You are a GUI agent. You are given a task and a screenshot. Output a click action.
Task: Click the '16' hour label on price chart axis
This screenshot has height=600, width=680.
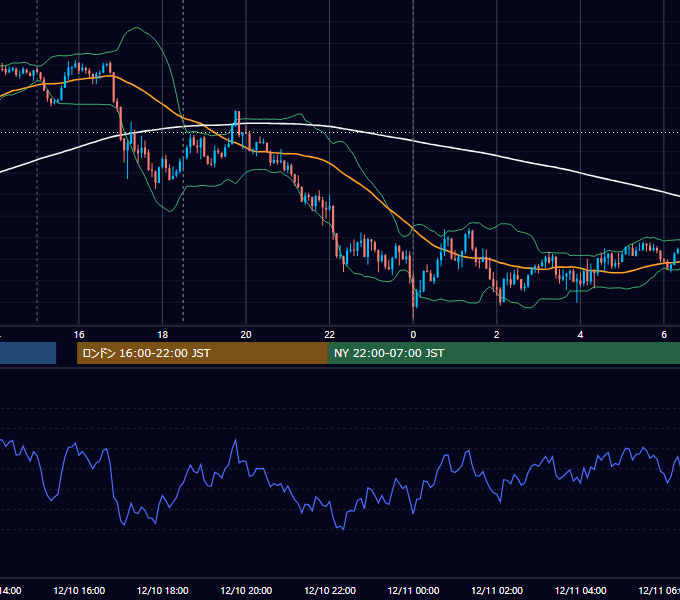pos(79,335)
